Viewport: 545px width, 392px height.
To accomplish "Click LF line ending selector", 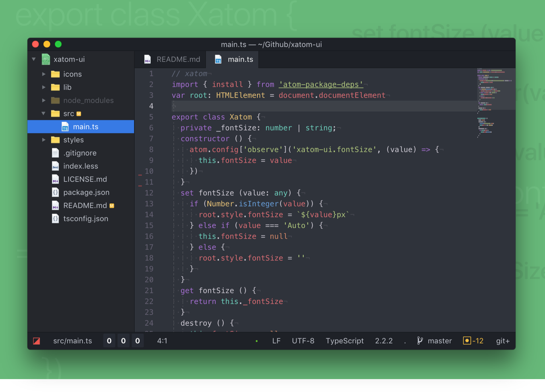I will tap(276, 341).
